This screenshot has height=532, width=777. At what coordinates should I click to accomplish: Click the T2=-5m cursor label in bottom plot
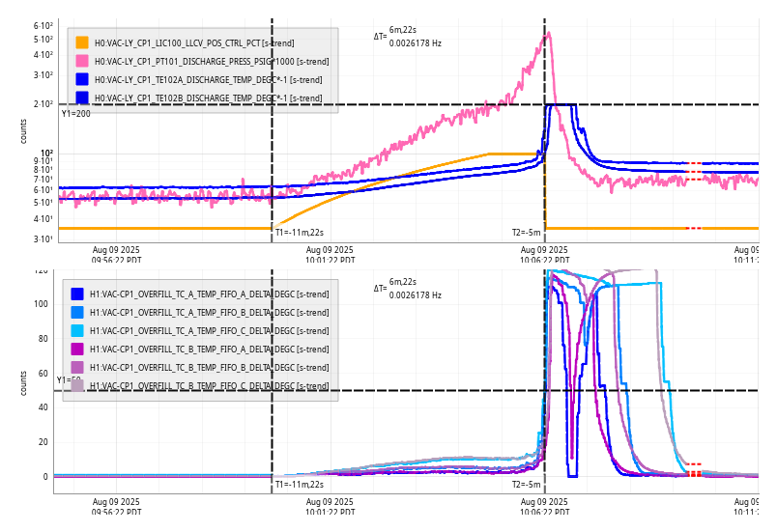527,485
